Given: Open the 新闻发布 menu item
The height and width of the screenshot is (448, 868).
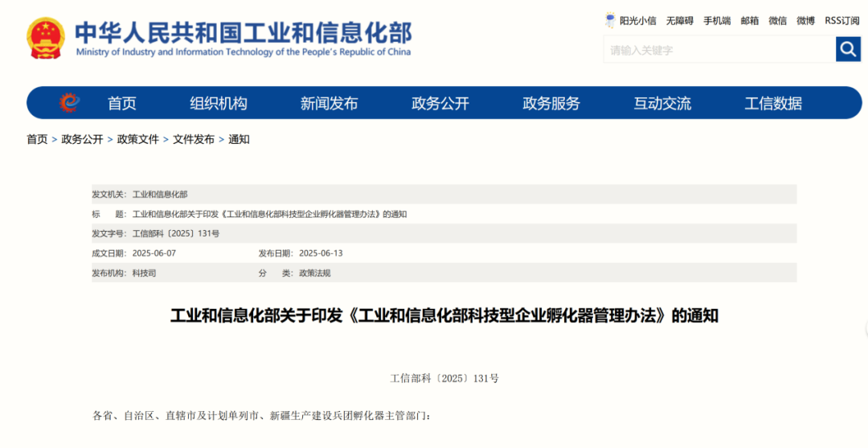Looking at the screenshot, I should [x=330, y=103].
